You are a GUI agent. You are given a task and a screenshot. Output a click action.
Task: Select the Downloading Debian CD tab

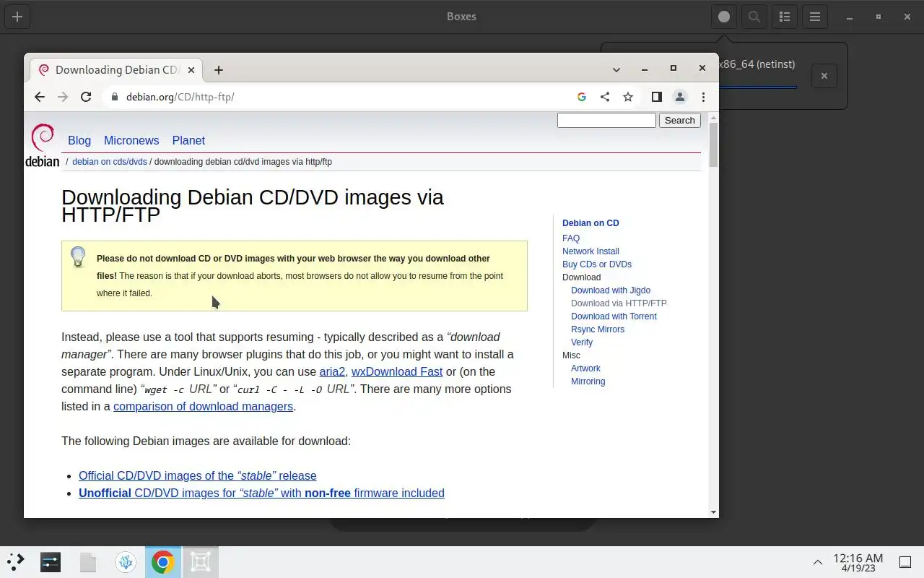click(x=115, y=70)
